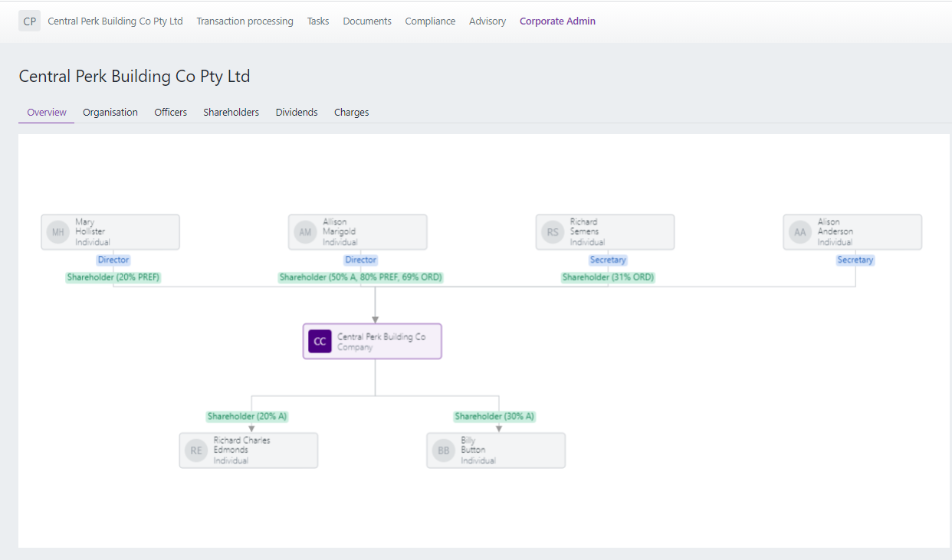Switch to the Dividends tab
Viewport: 952px width, 560px height.
point(297,112)
